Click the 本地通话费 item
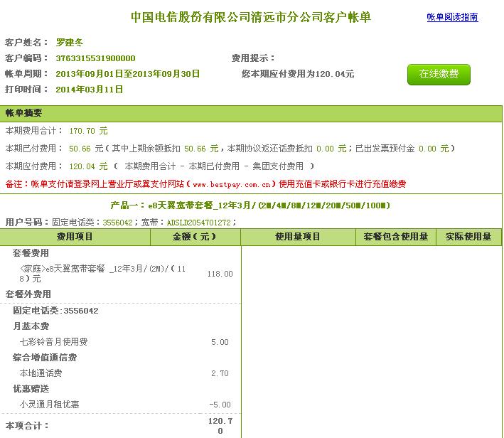This screenshot has width=504, height=438. (x=41, y=373)
